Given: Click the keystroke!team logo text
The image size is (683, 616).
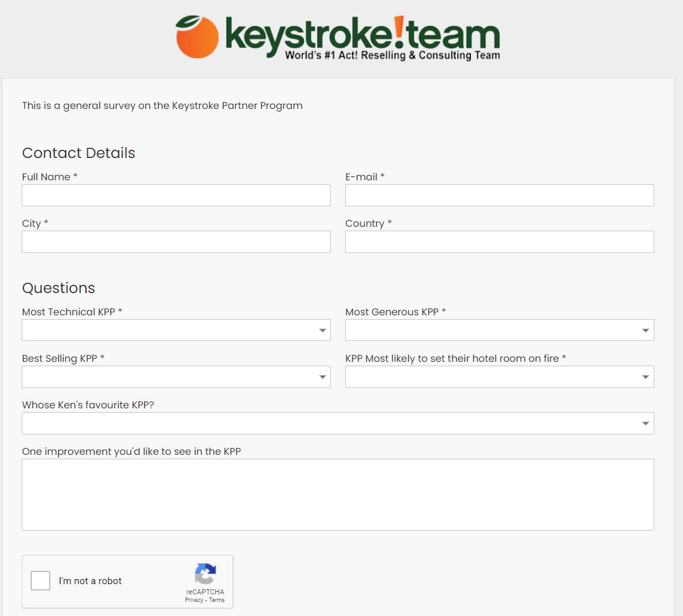Looking at the screenshot, I should click(x=362, y=35).
